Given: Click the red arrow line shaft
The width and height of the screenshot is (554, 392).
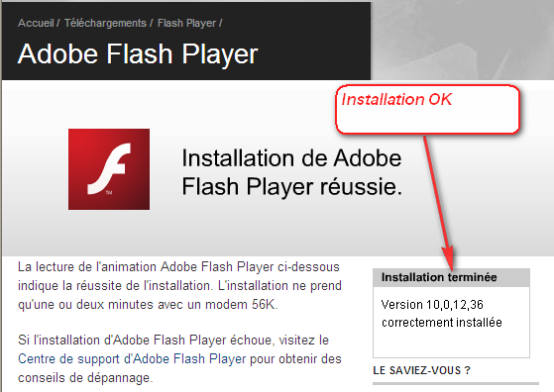Looking at the screenshot, I should pos(435,190).
